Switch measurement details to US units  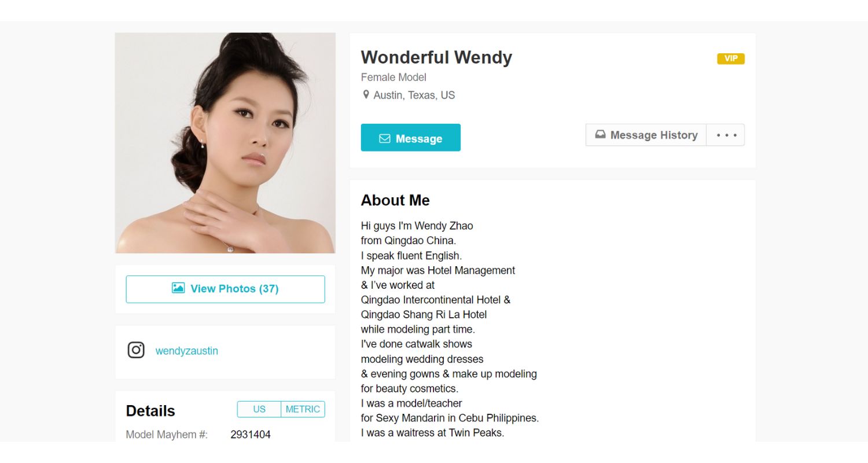(259, 409)
